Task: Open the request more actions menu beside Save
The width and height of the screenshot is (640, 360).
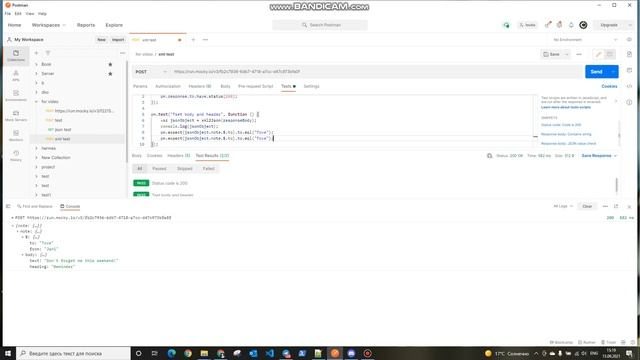Action: (x=579, y=54)
